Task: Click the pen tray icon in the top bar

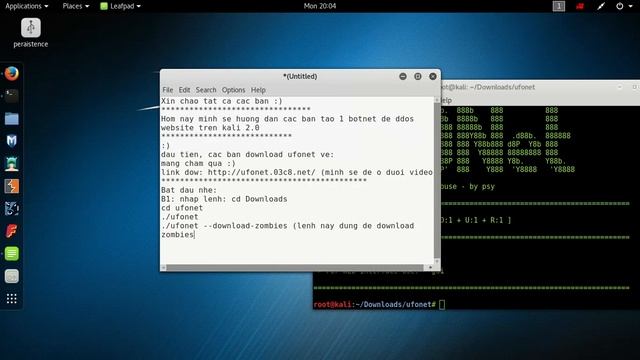Action: 601,6
